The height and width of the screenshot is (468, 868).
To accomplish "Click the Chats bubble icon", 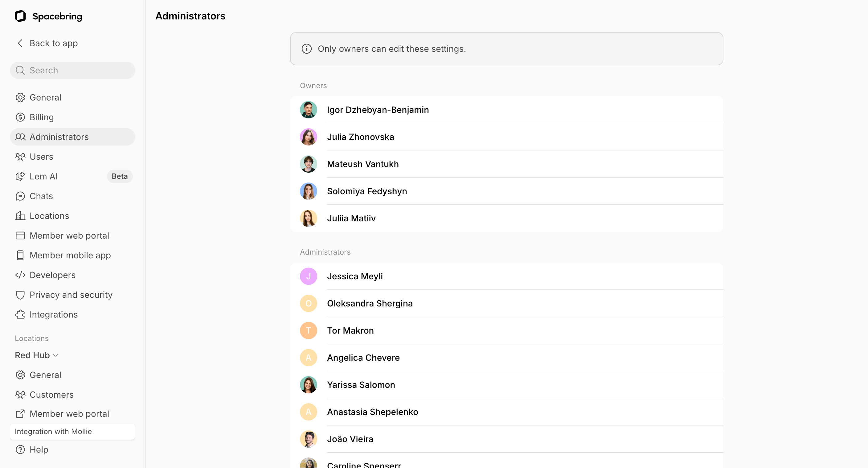I will tap(20, 196).
